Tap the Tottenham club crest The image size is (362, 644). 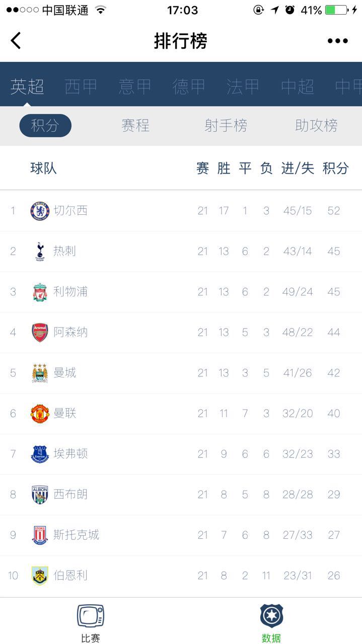(x=40, y=252)
